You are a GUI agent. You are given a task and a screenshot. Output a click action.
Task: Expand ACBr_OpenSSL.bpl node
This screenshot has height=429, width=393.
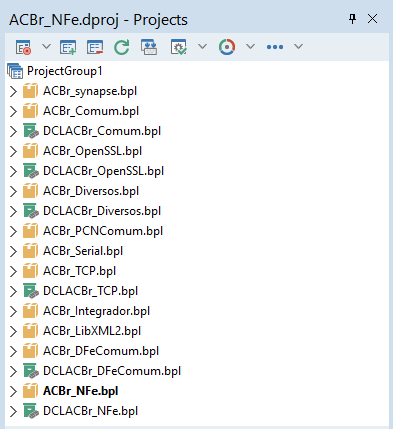pos(13,151)
